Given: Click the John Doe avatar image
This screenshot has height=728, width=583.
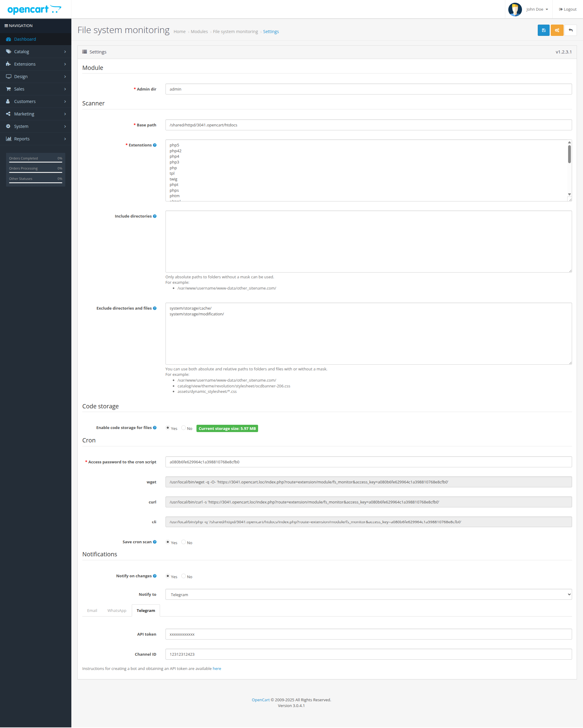Looking at the screenshot, I should pos(515,9).
